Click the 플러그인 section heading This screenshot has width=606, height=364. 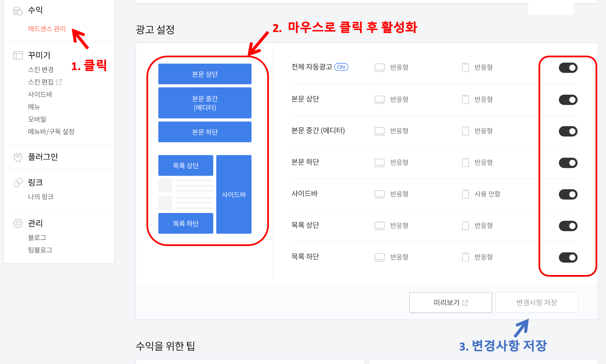(43, 157)
